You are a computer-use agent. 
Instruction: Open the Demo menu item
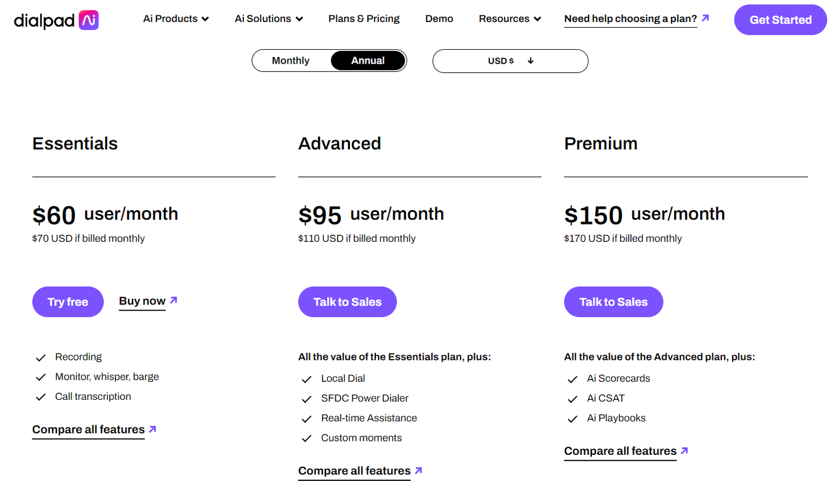click(x=439, y=19)
